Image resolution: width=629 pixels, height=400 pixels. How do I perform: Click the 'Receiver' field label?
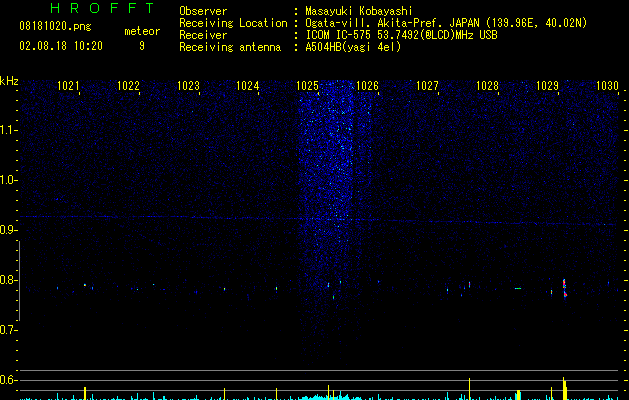click(203, 35)
